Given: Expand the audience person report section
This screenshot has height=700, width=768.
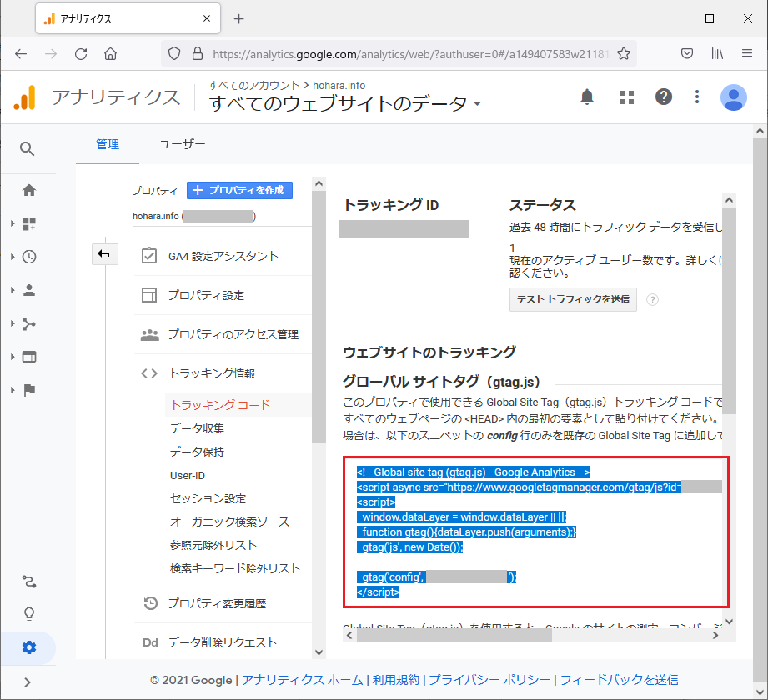Looking at the screenshot, I should (x=29, y=290).
